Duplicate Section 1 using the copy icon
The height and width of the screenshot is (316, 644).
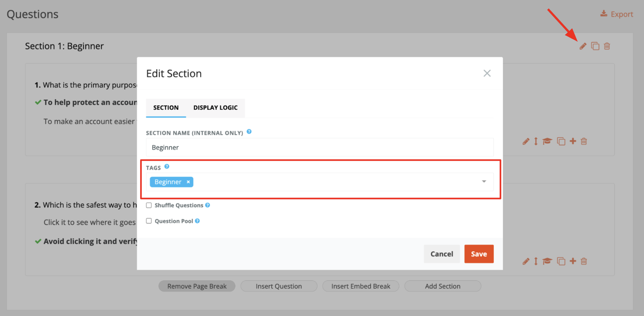click(595, 46)
